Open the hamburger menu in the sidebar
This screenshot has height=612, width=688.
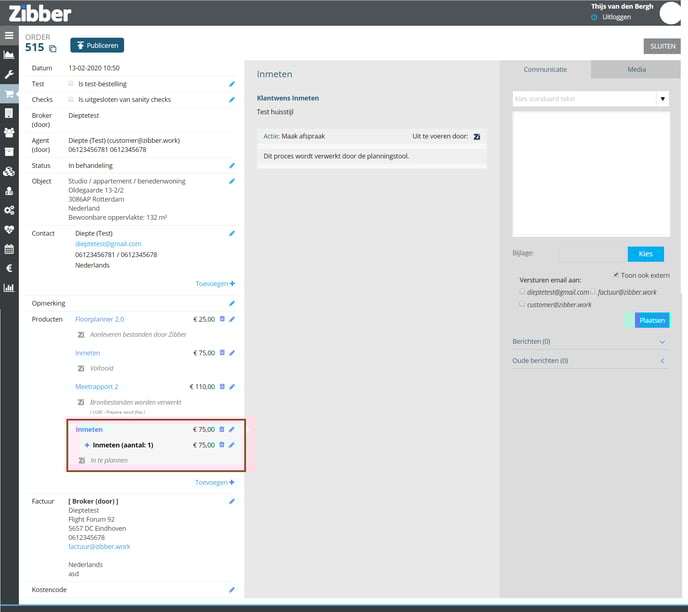pyautogui.click(x=9, y=36)
